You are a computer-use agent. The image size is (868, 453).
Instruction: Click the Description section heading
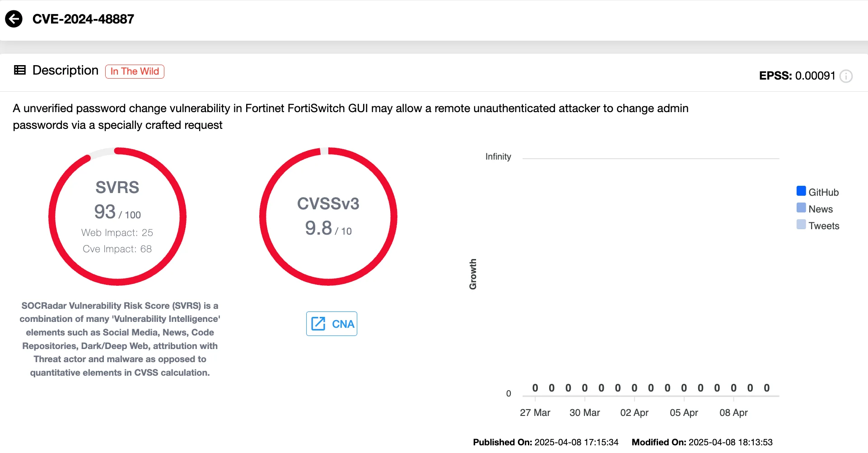pyautogui.click(x=65, y=70)
